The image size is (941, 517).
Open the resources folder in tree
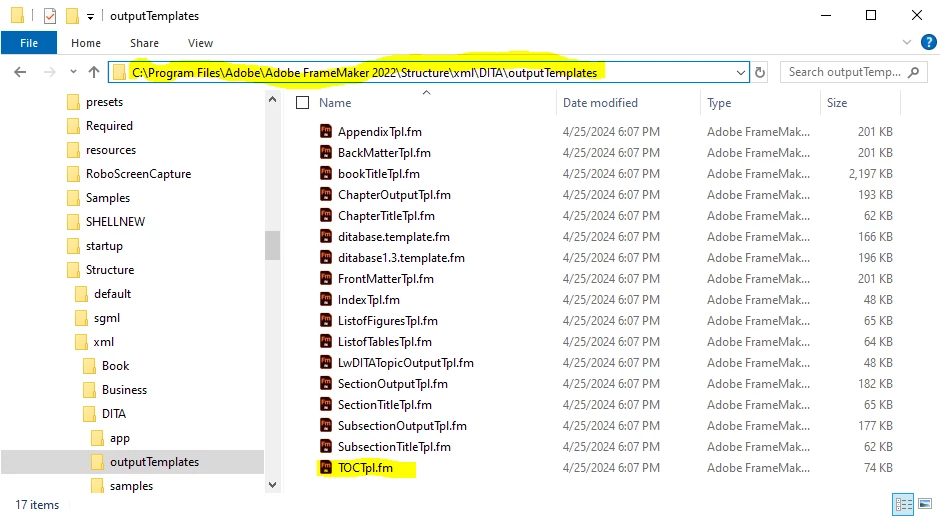pos(110,150)
